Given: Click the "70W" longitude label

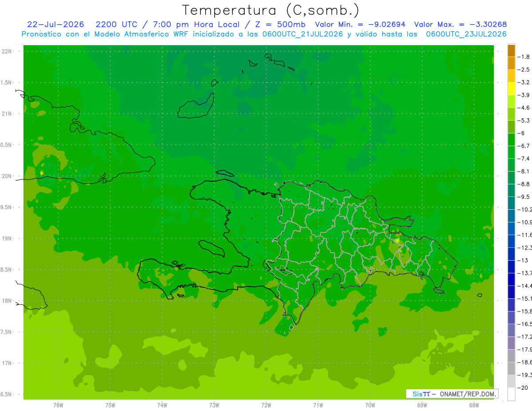Looking at the screenshot, I should coord(370,405).
